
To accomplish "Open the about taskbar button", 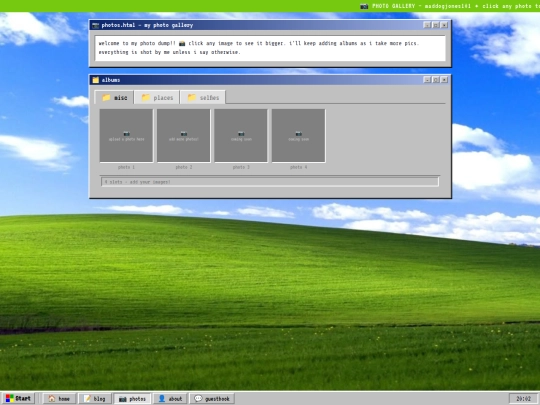I will 170,398.
